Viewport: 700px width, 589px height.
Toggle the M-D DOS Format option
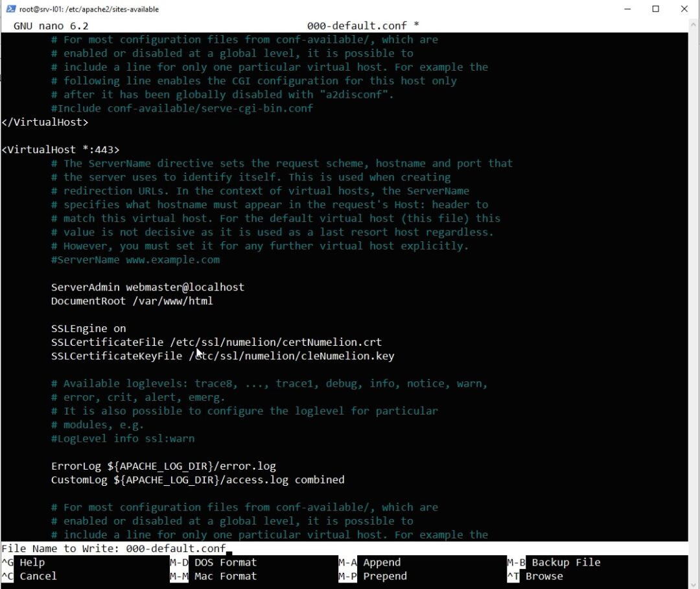[213, 562]
